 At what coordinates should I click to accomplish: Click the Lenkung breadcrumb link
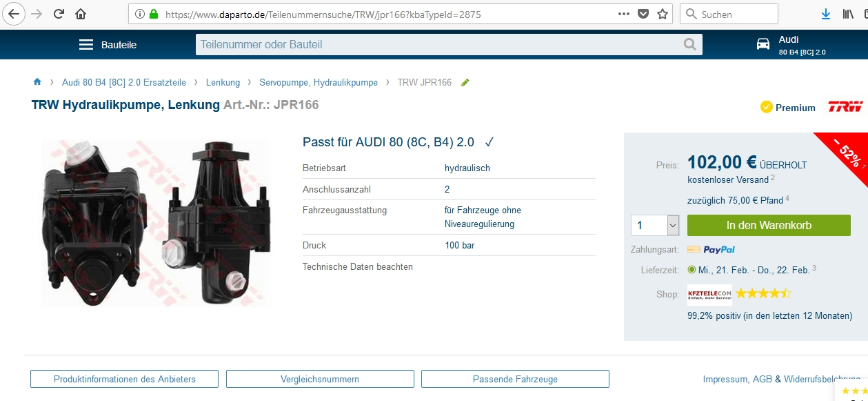tap(223, 82)
